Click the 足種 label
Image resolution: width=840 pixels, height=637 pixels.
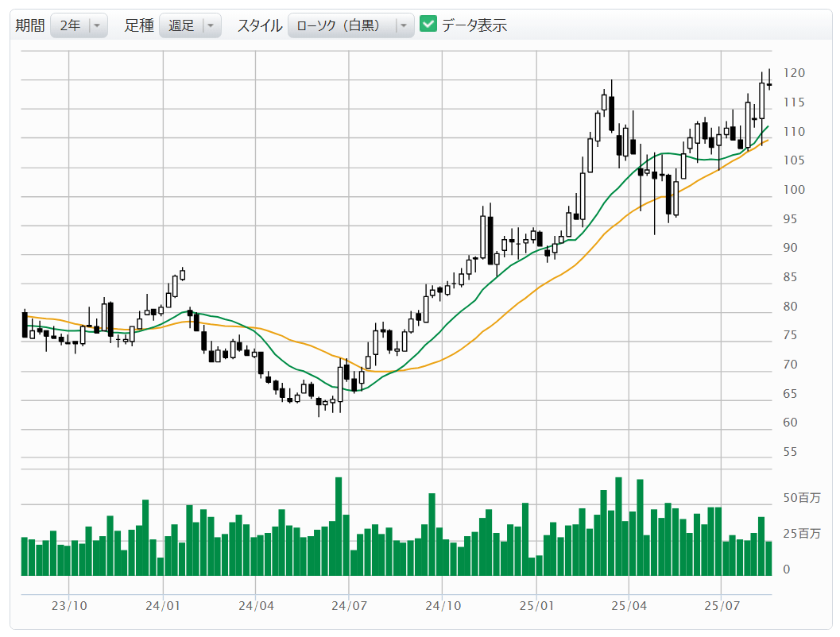(139, 25)
